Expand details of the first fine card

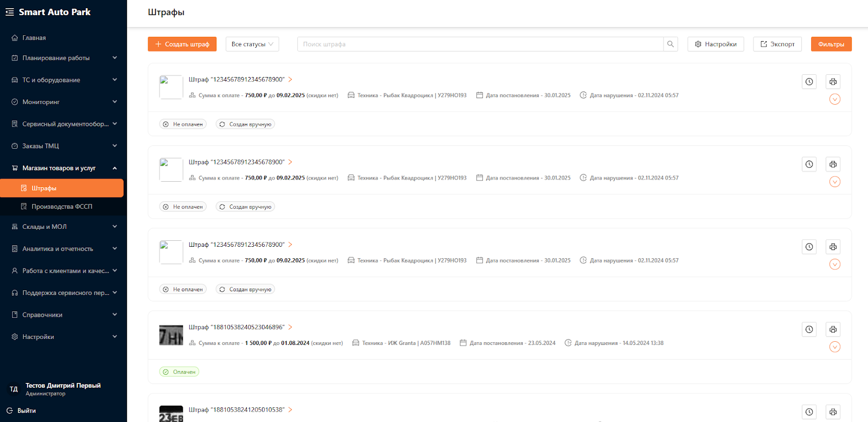[x=835, y=99]
